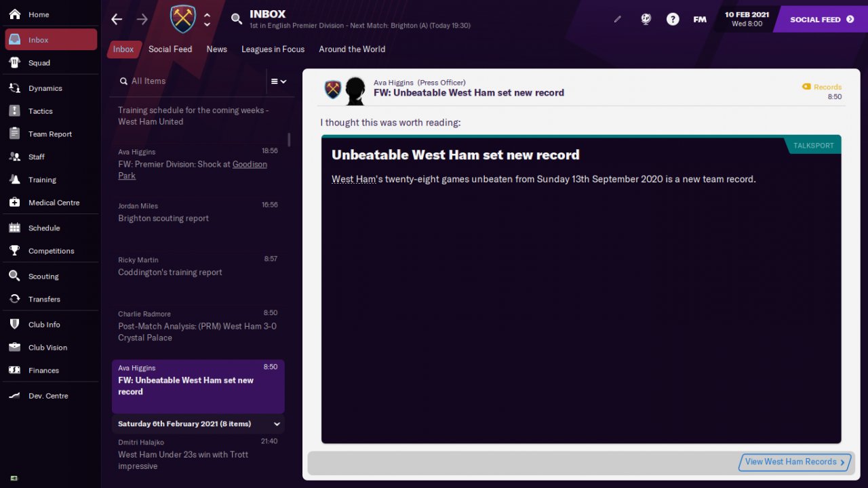This screenshot has width=868, height=488.
Task: Click the search magnifier beside INBOX
Action: [x=237, y=19]
